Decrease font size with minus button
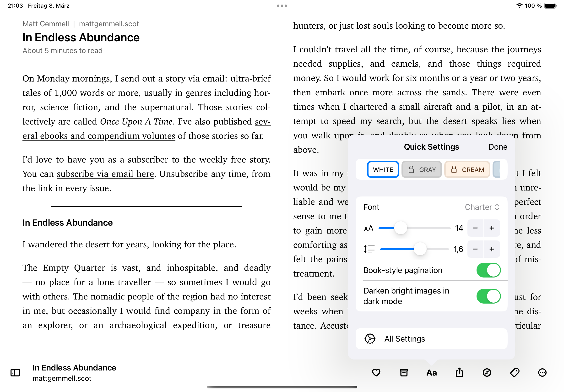The image size is (564, 392). (475, 228)
